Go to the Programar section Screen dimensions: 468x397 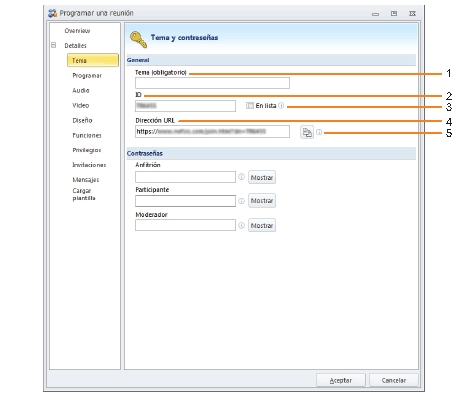pyautogui.click(x=87, y=76)
